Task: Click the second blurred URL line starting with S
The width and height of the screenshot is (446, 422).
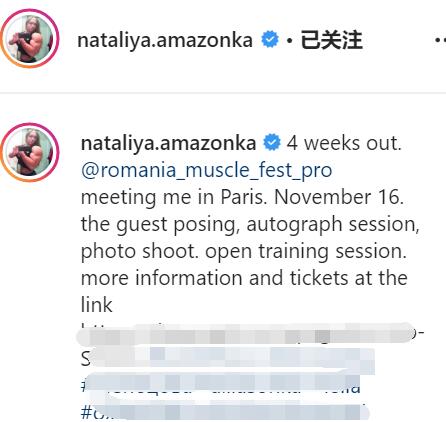Action: 228,359
